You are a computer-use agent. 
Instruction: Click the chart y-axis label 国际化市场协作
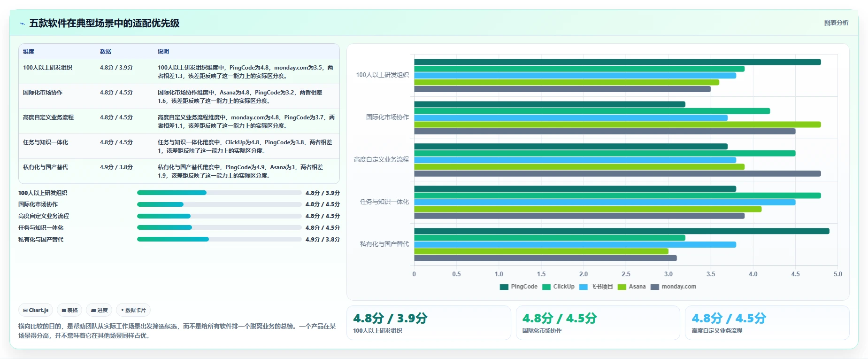pyautogui.click(x=387, y=117)
